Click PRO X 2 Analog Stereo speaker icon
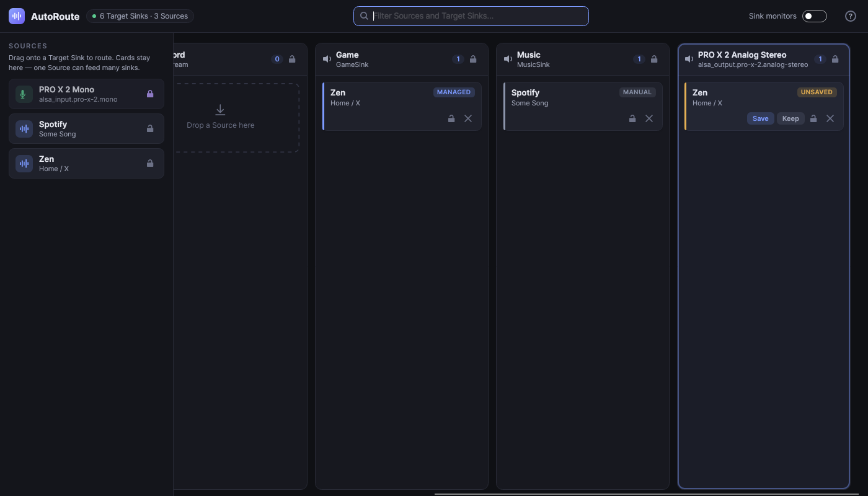868x496 pixels. 689,60
